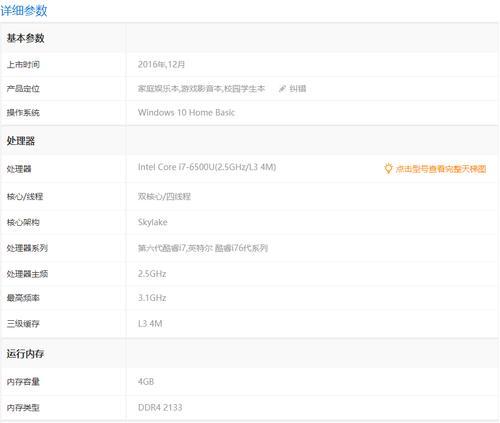Click the 三级缓存 row label
Screen dimensions: 500x423
pos(23,324)
